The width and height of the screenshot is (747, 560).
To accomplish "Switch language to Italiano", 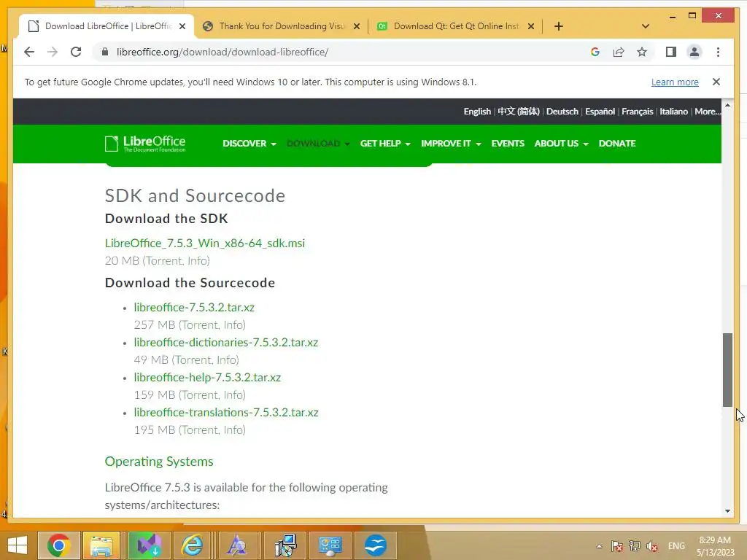I will 673,112.
